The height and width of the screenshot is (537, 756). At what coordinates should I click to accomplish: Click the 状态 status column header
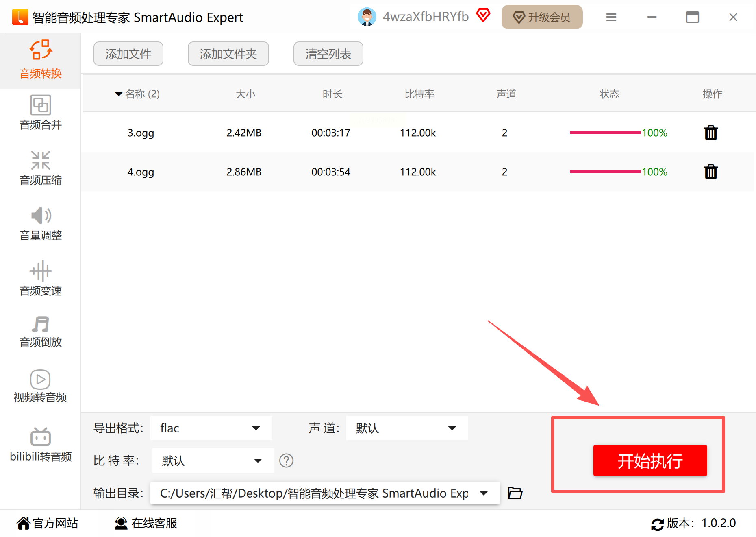[609, 94]
